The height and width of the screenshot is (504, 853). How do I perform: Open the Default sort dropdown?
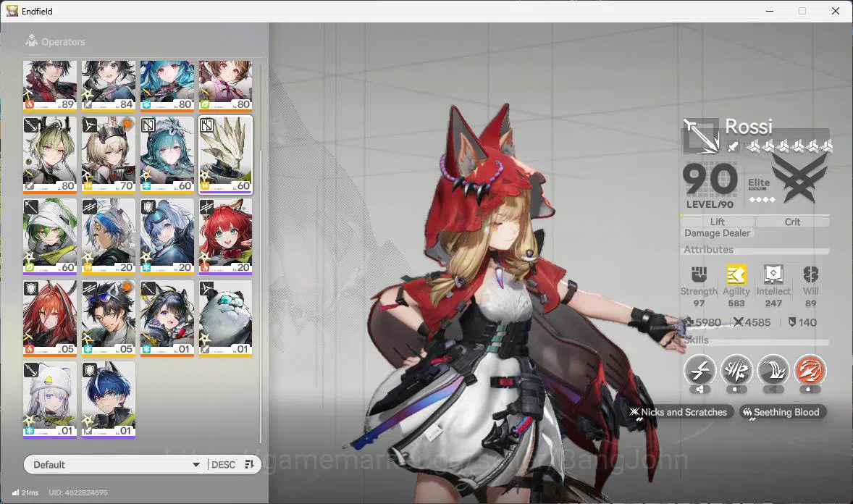tap(116, 464)
